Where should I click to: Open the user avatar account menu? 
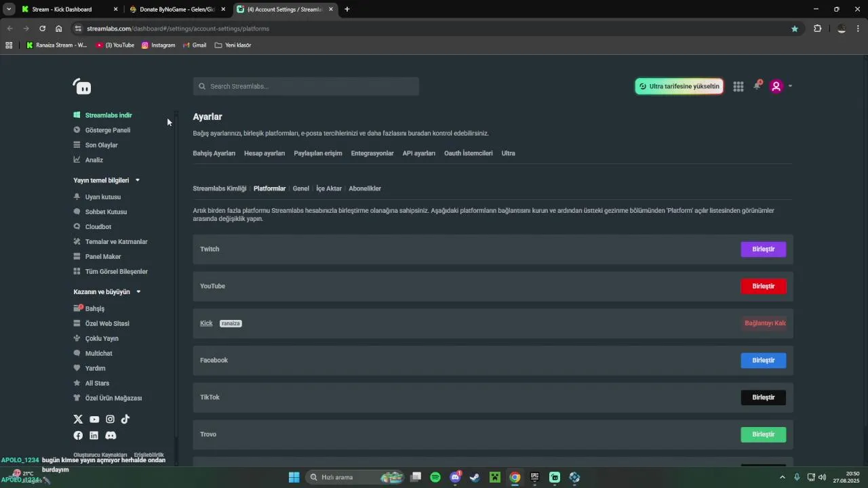(x=776, y=86)
